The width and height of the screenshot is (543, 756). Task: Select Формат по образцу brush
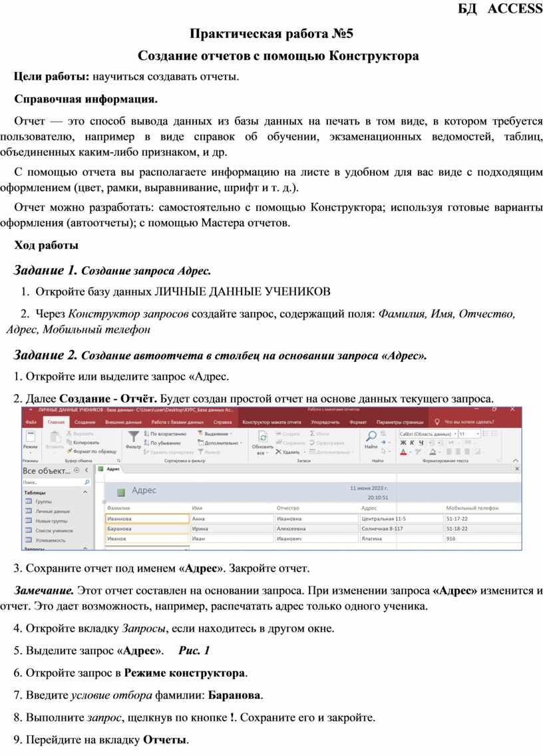click(x=92, y=451)
